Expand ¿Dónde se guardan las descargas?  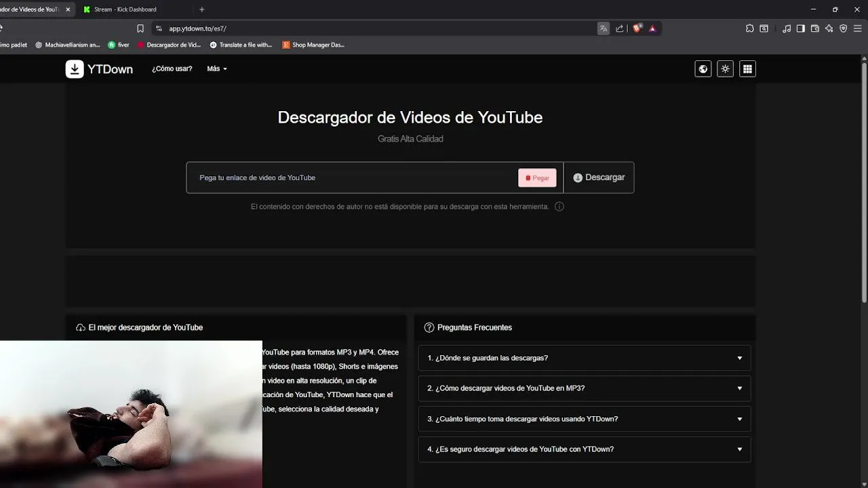(x=585, y=358)
